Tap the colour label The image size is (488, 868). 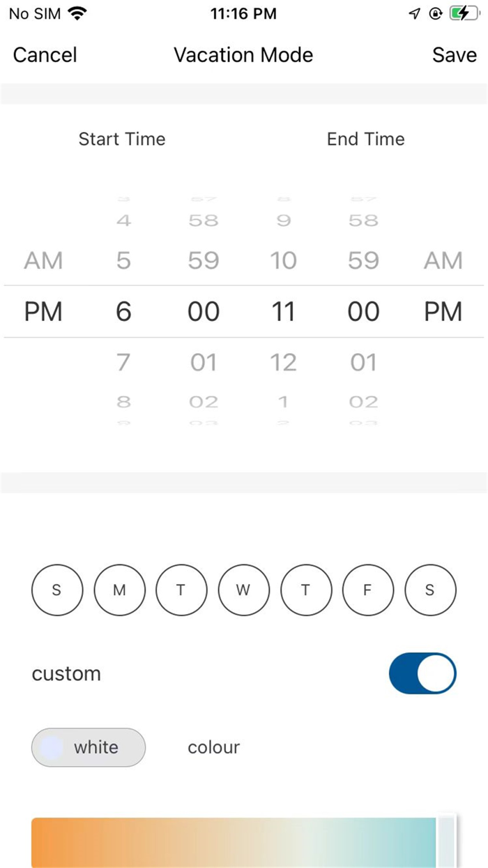pos(213,747)
